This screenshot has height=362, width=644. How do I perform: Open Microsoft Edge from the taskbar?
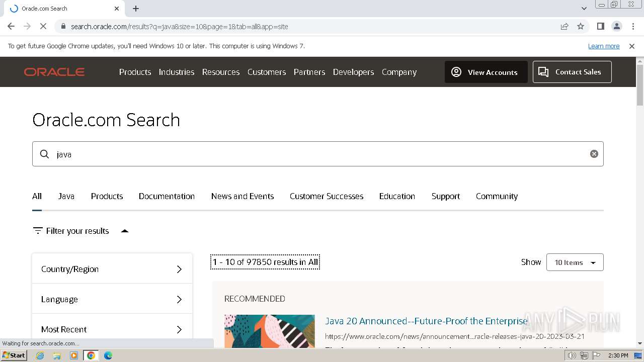click(x=108, y=355)
